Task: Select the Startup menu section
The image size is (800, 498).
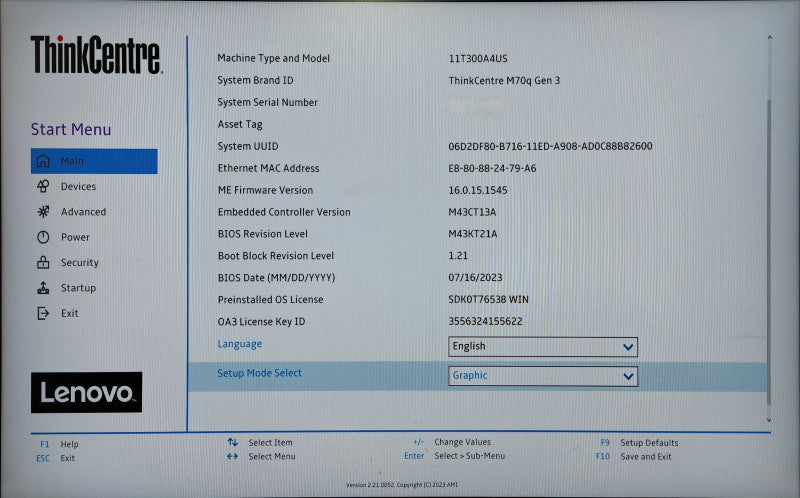Action: [x=78, y=288]
